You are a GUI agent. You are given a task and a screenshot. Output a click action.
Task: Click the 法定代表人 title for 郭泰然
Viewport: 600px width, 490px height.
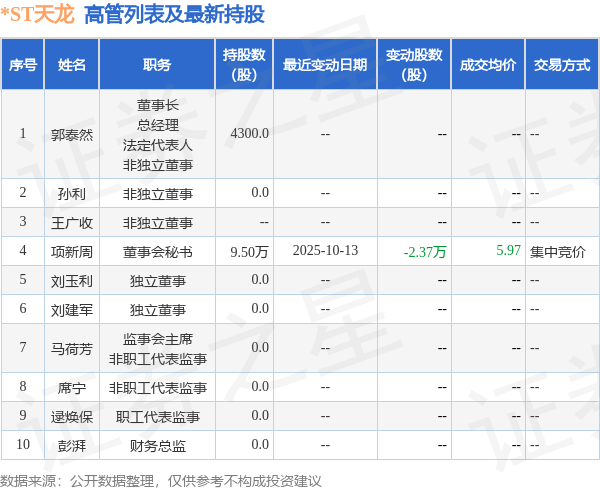158,145
